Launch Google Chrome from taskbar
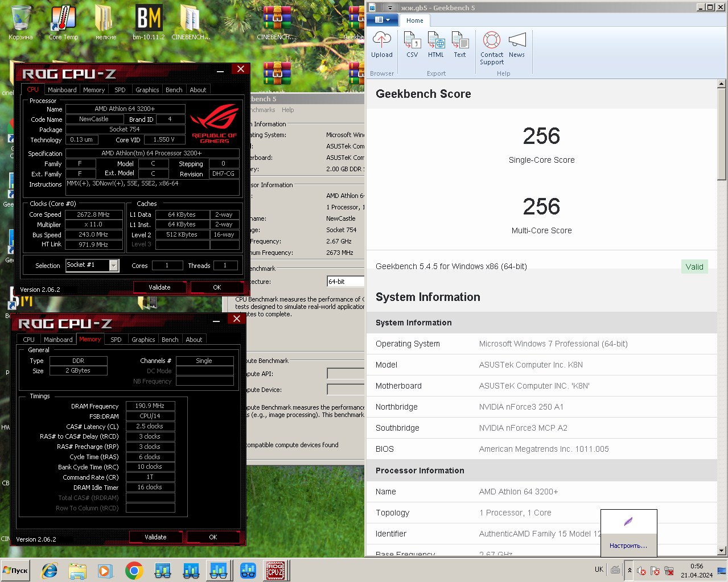The height and width of the screenshot is (582, 728). (x=134, y=570)
